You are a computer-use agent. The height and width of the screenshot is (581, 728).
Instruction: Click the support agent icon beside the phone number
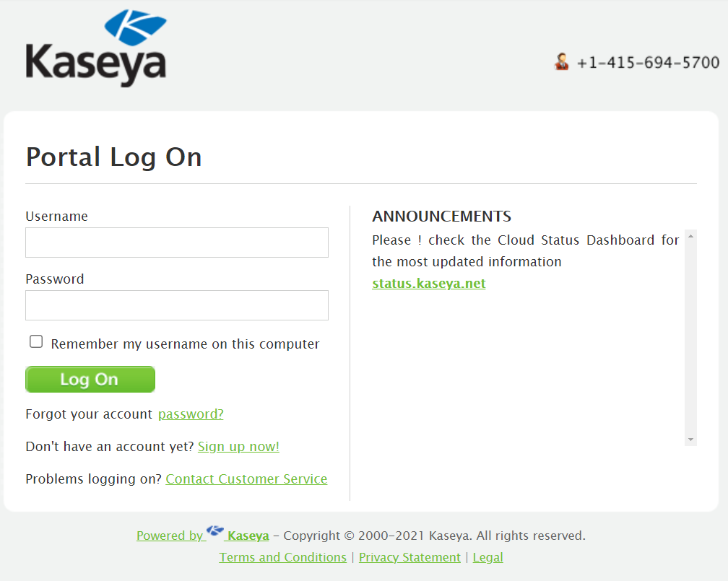pos(562,62)
